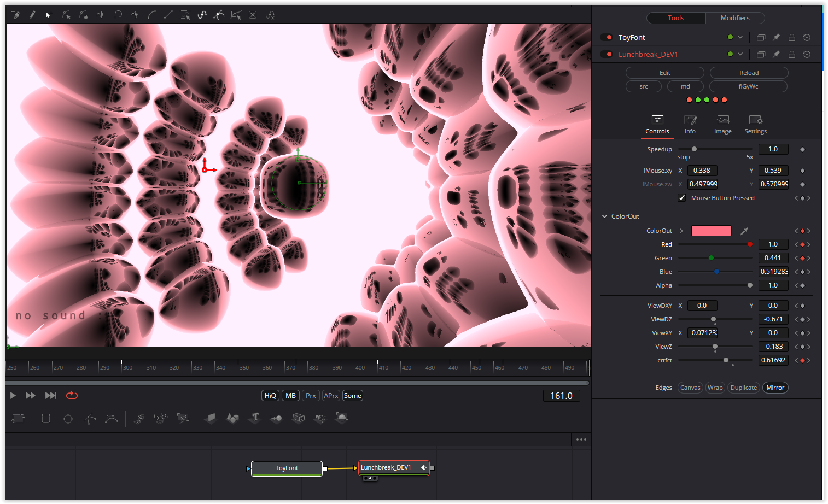Open Lunchbreak_DEV1 tile color dropdown arrow
828x504 pixels.
point(740,54)
